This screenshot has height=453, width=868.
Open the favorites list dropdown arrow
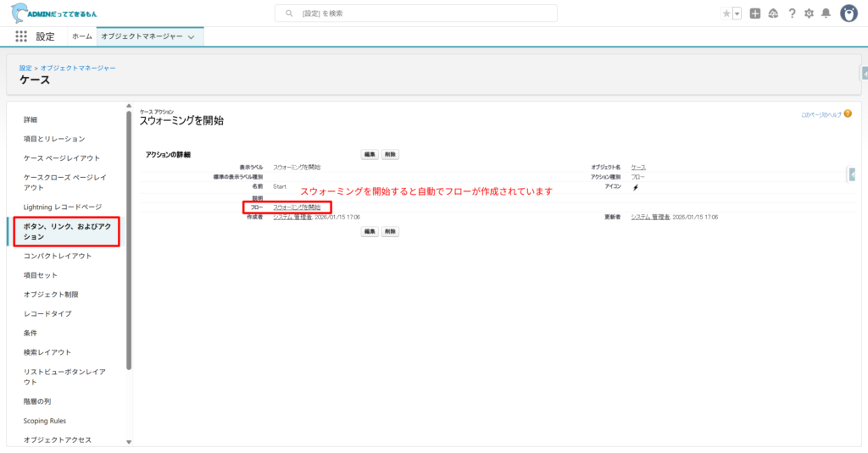(737, 14)
